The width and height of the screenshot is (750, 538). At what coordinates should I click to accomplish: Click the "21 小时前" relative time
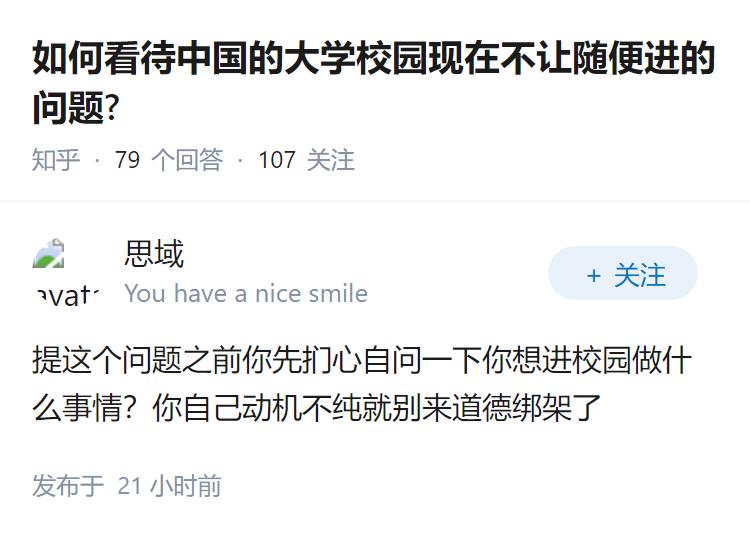(x=169, y=486)
